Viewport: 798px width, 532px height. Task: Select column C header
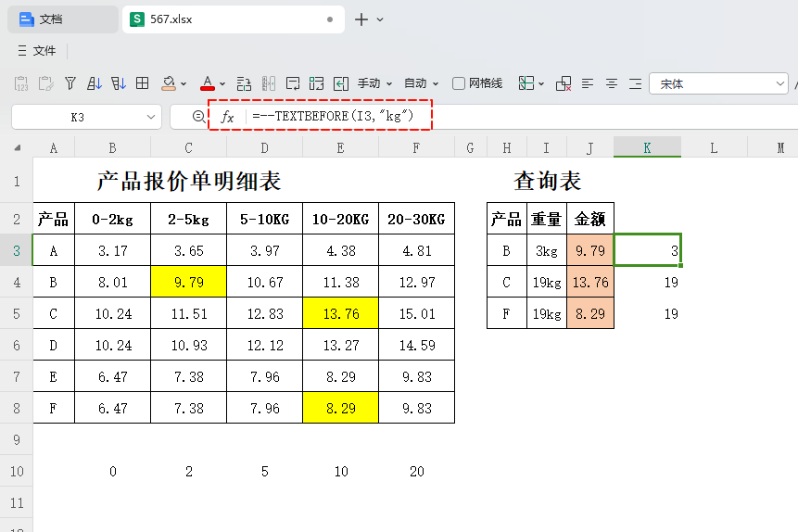point(188,147)
